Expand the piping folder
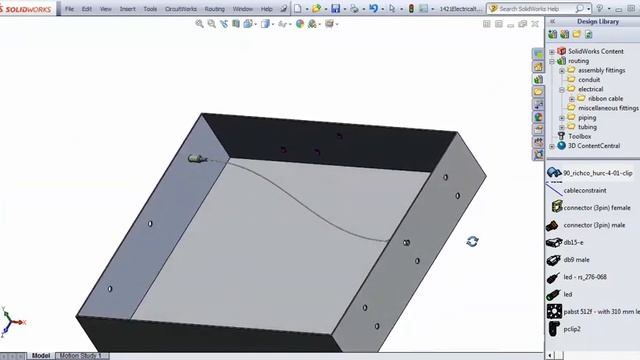Viewport: 640px width, 360px height. point(562,118)
